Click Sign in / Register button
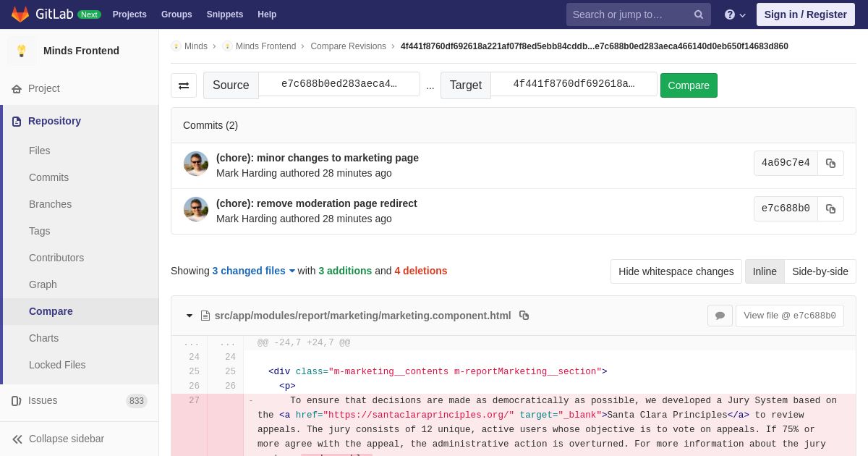 (x=805, y=14)
